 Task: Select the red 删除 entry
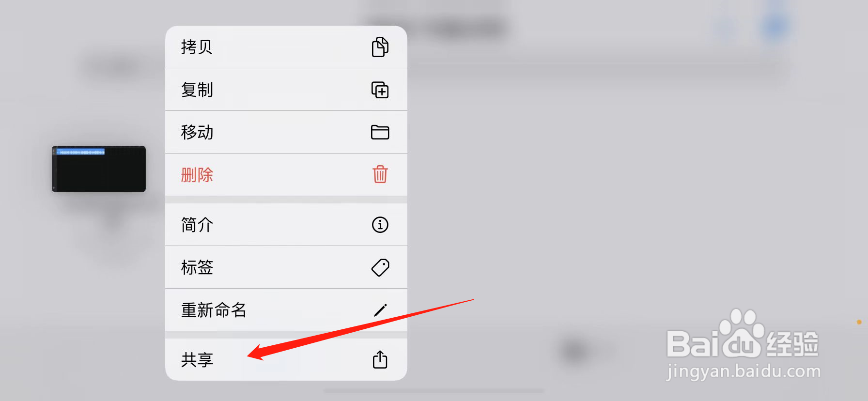286,175
